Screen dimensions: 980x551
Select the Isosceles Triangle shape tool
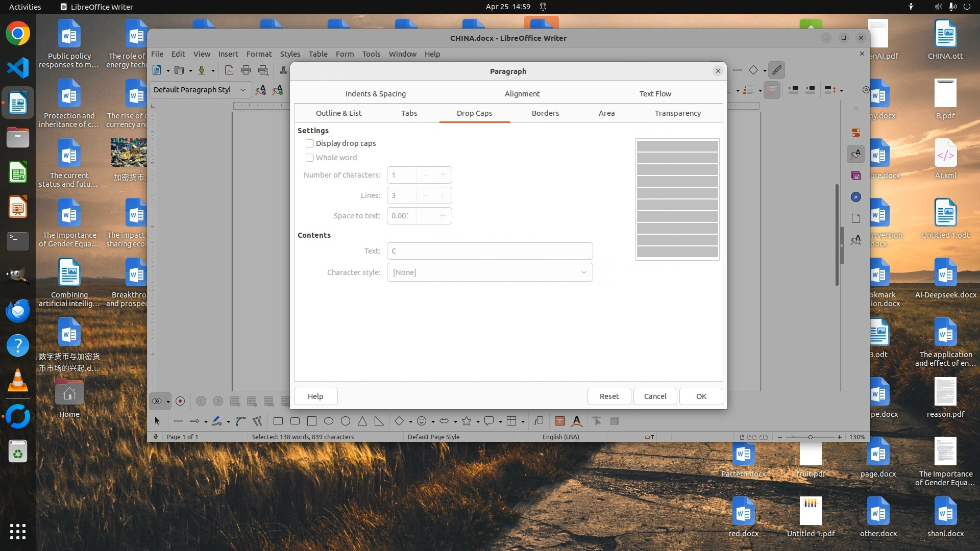[x=362, y=421]
